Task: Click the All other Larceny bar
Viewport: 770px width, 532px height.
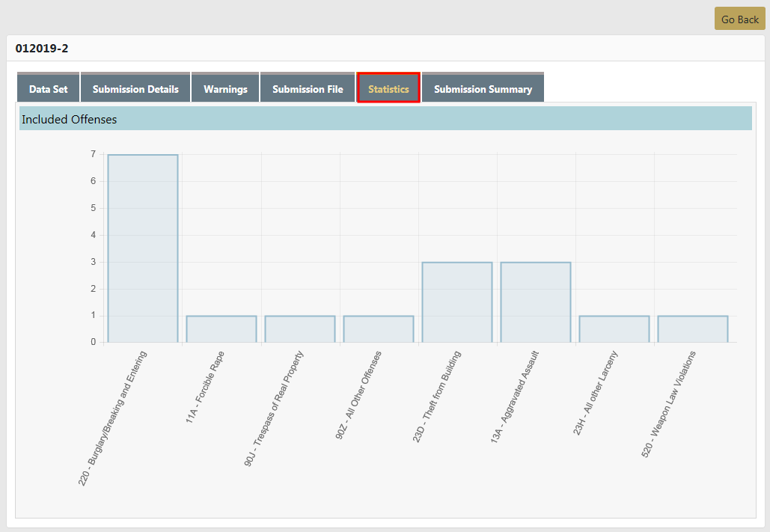Action: 614,329
